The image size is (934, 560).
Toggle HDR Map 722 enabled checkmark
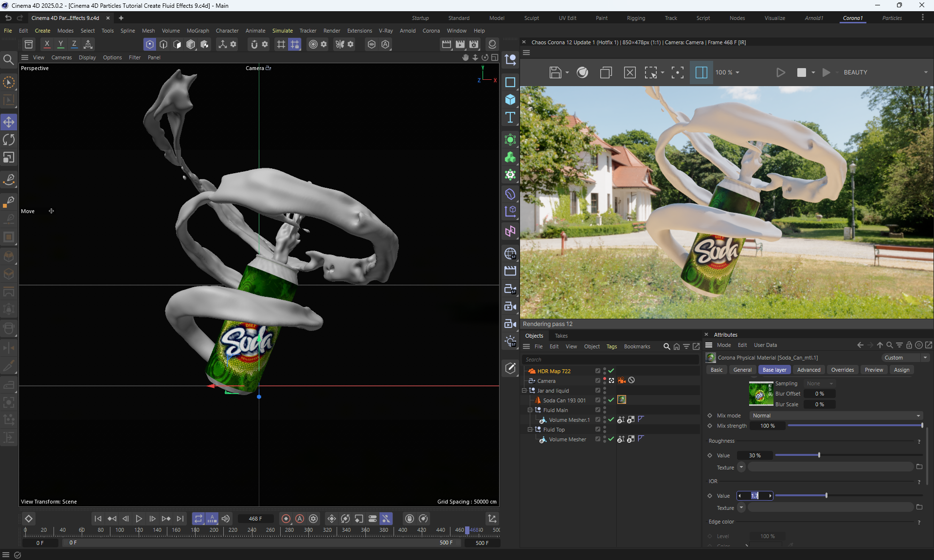(611, 371)
